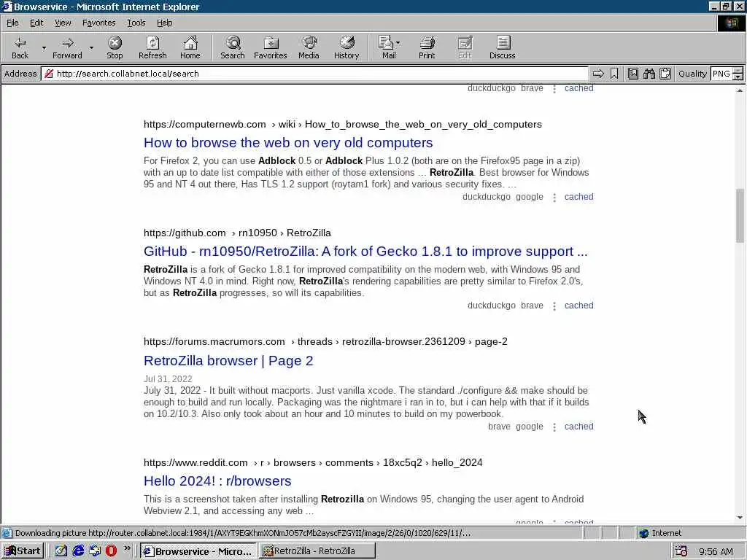
Task: Open the Favorites menu
Action: click(x=98, y=23)
